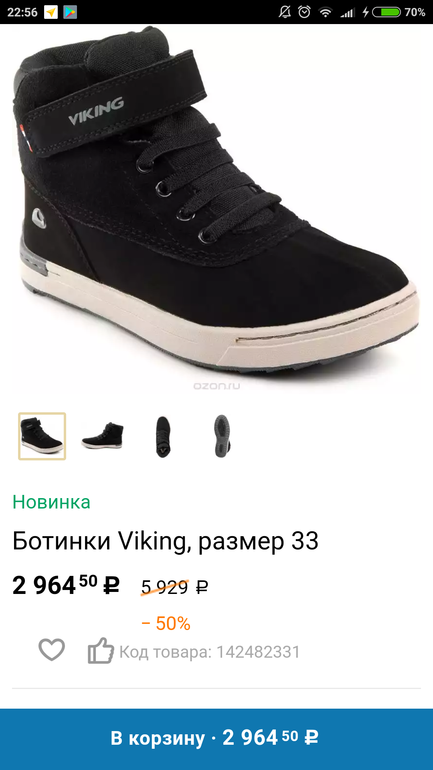Screen dimensions: 433x770
Task: Tap the Google Play status bar icon
Action: coord(70,12)
